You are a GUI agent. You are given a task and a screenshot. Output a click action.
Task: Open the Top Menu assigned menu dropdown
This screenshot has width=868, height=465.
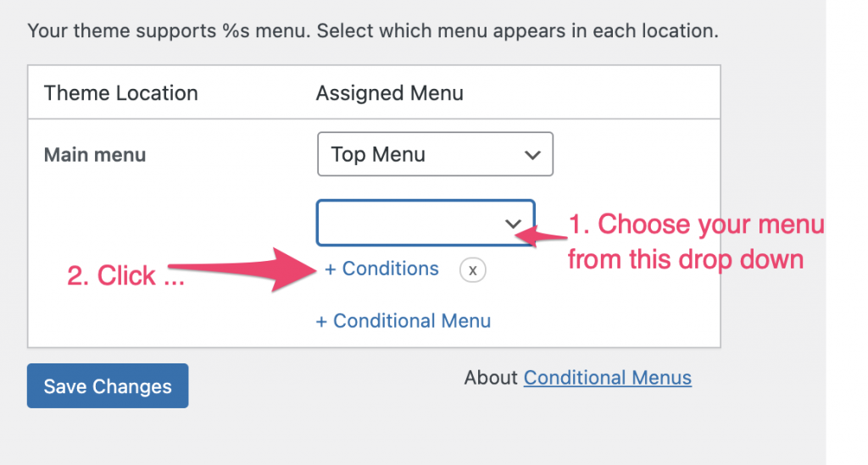[435, 154]
